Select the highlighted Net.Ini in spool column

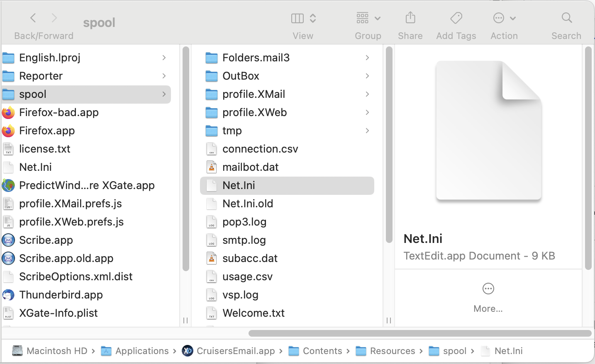(287, 185)
